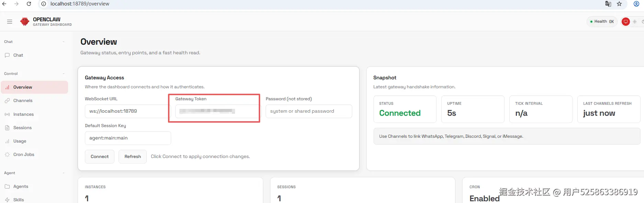Select the Usage menu item

(x=20, y=141)
